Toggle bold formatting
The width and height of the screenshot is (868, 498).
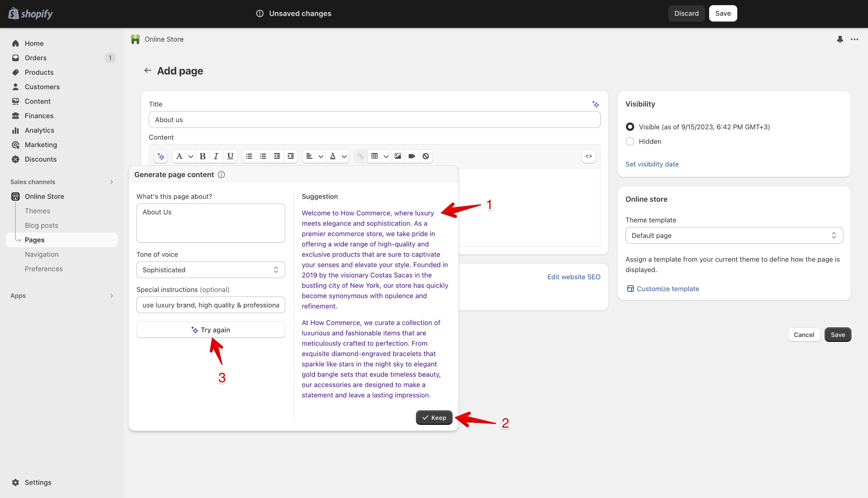[202, 156]
